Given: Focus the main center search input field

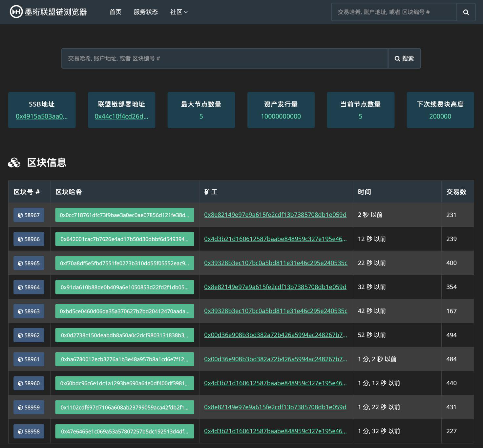Looking at the screenshot, I should click(224, 58).
